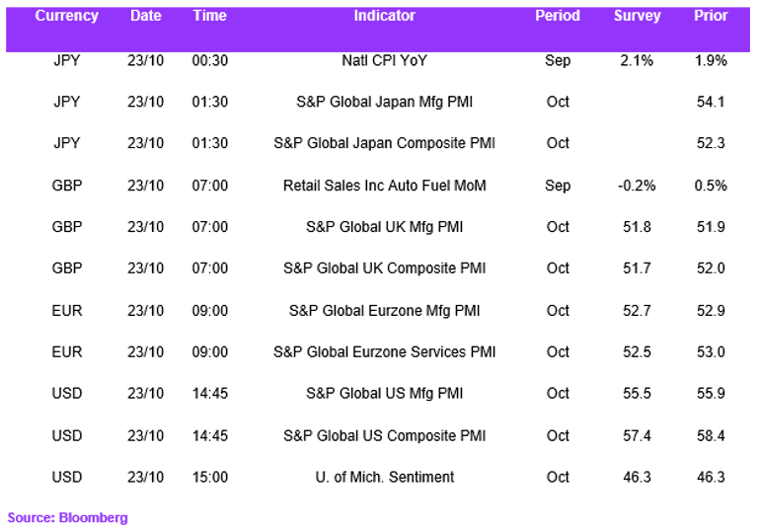Click the Survey column header
This screenshot has width=760, height=532.
pos(637,16)
